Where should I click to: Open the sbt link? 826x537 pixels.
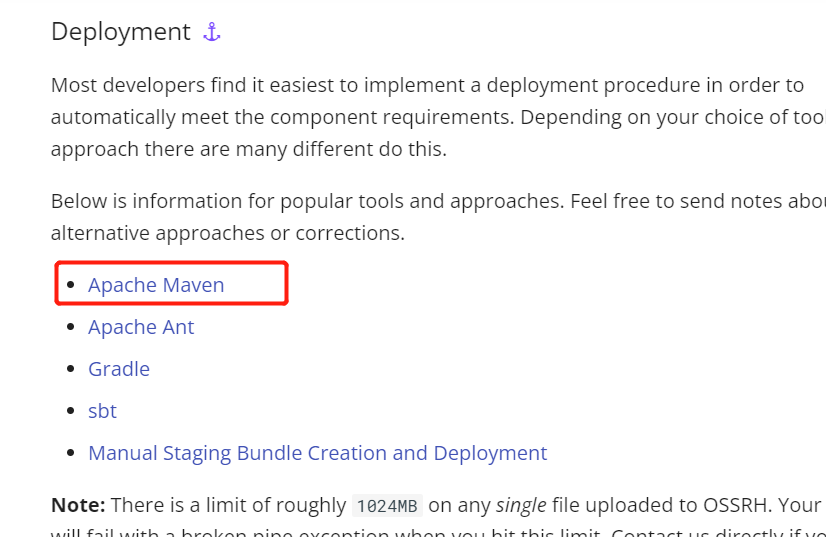[x=102, y=411]
